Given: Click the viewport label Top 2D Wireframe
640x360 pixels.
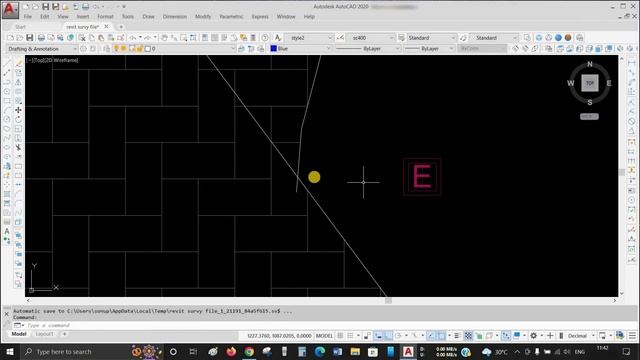Looking at the screenshot, I should (52, 60).
